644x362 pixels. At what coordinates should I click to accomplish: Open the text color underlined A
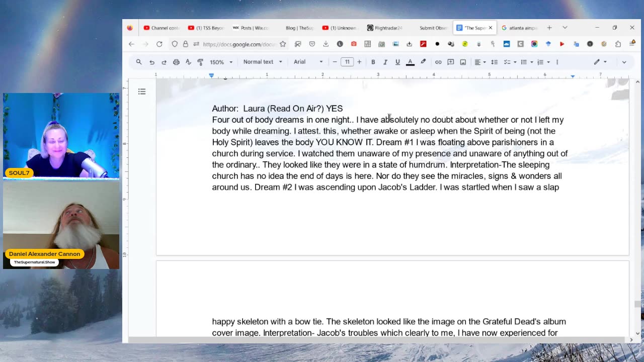coord(410,62)
